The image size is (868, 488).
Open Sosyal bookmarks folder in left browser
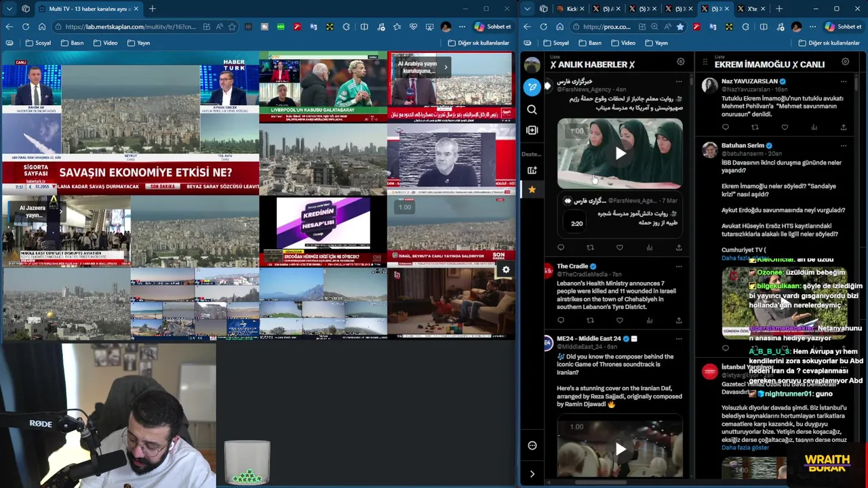pyautogui.click(x=38, y=43)
